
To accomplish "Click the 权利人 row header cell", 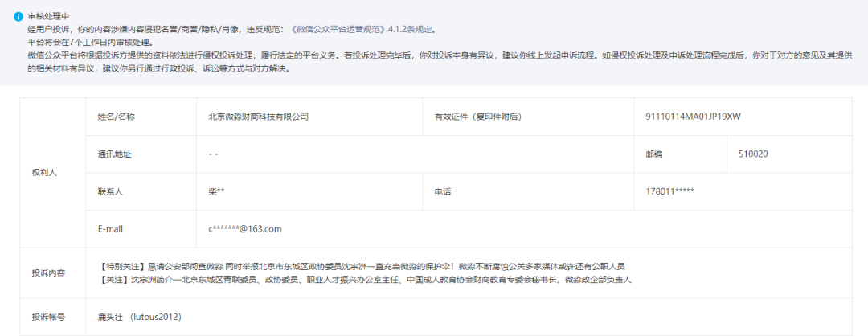I will click(x=52, y=173).
